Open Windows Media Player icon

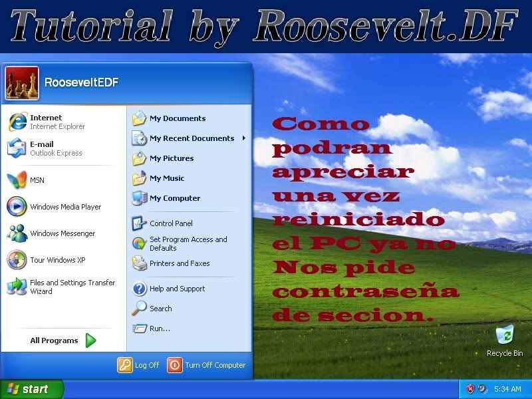pyautogui.click(x=17, y=206)
